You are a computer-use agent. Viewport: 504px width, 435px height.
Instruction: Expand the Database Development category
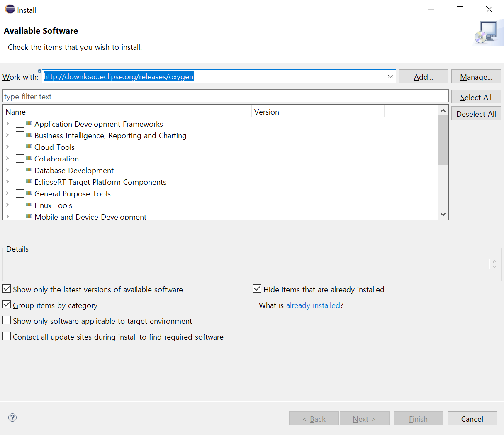tap(7, 170)
